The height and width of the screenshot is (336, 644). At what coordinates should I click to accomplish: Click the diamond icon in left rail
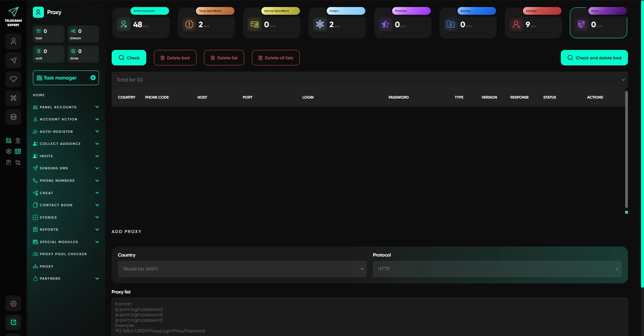point(13,79)
